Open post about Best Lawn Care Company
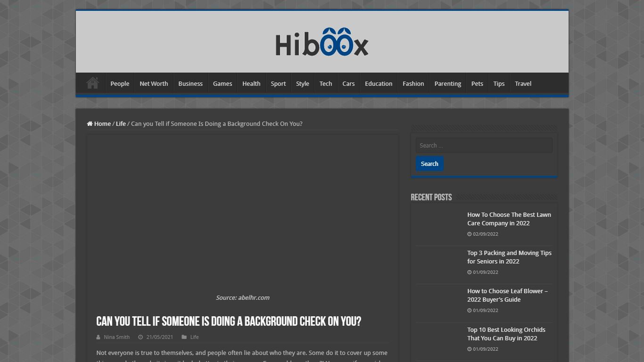The image size is (644, 362). pyautogui.click(x=509, y=219)
